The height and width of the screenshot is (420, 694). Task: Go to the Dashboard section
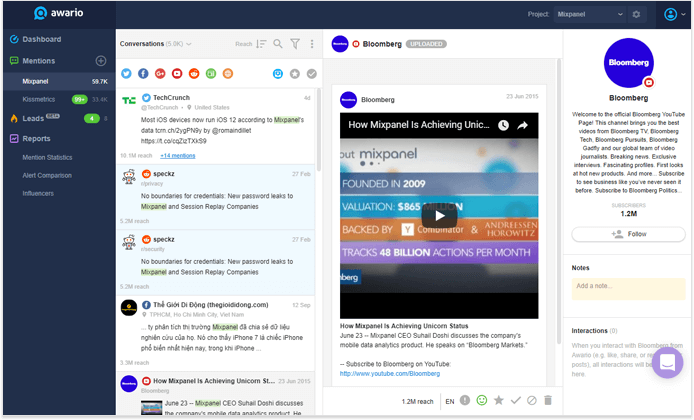(41, 39)
